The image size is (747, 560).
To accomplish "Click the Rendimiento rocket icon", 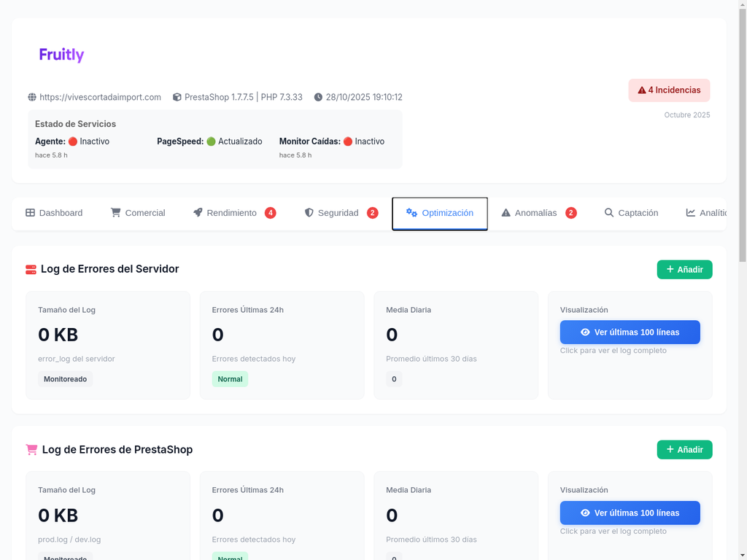I will coord(197,212).
